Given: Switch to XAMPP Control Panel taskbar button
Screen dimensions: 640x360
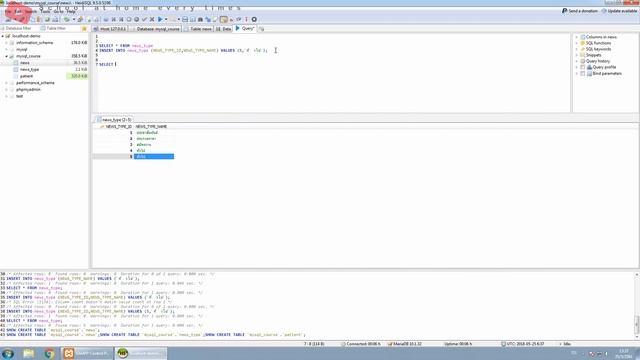Looking at the screenshot, I should coord(87,353).
